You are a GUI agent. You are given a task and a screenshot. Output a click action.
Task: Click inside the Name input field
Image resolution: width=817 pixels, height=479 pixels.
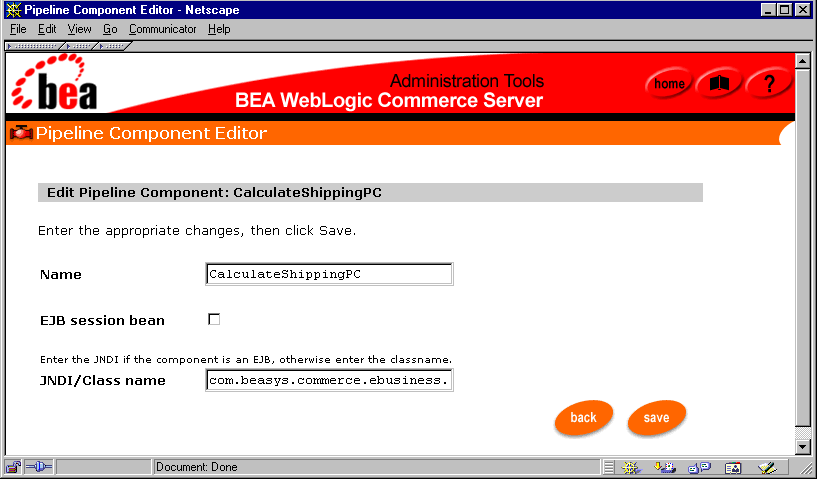pyautogui.click(x=329, y=274)
